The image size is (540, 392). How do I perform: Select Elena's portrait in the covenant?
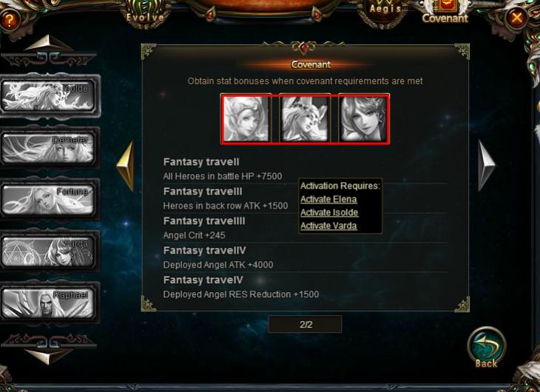pyautogui.click(x=246, y=119)
